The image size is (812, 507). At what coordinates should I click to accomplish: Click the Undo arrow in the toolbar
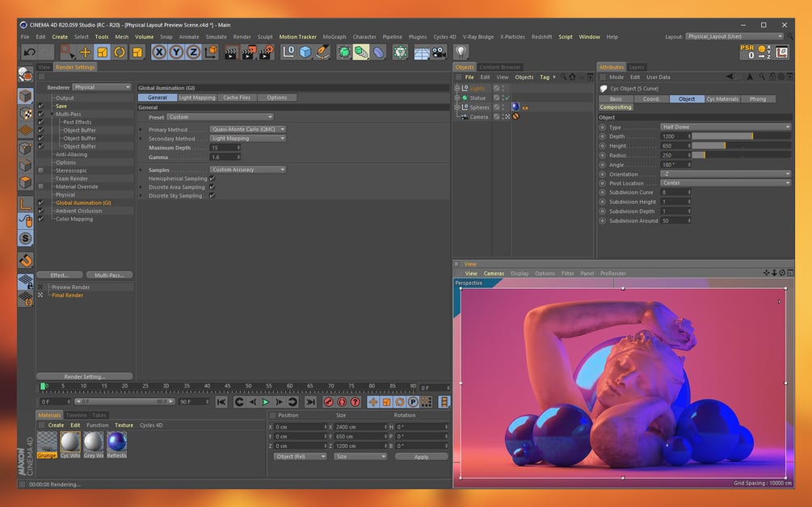(x=30, y=52)
